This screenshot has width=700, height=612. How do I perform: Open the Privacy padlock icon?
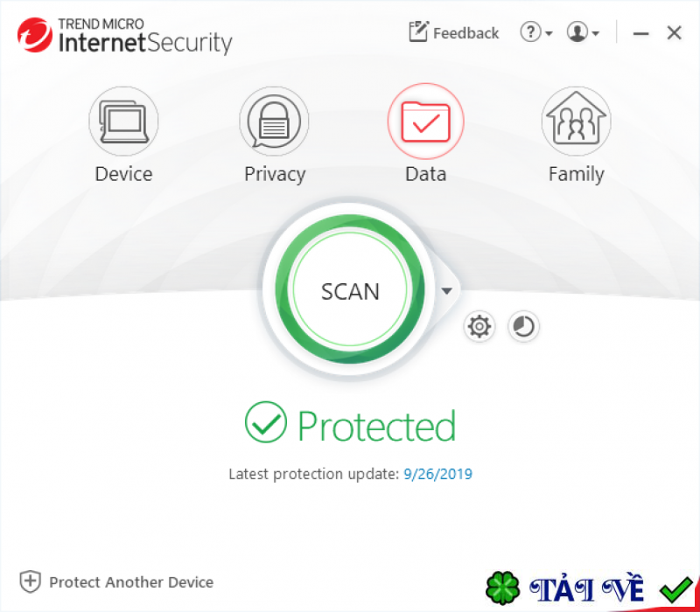point(274,121)
